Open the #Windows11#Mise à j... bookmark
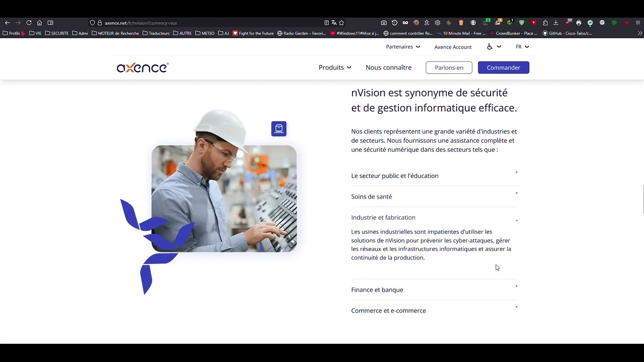 tap(355, 33)
